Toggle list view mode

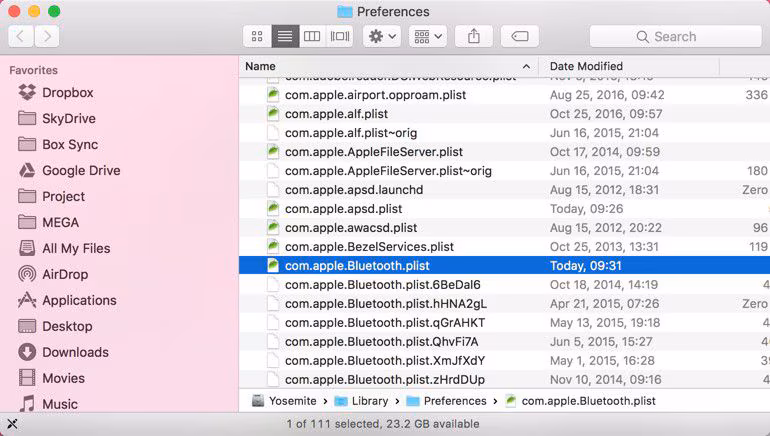(285, 36)
